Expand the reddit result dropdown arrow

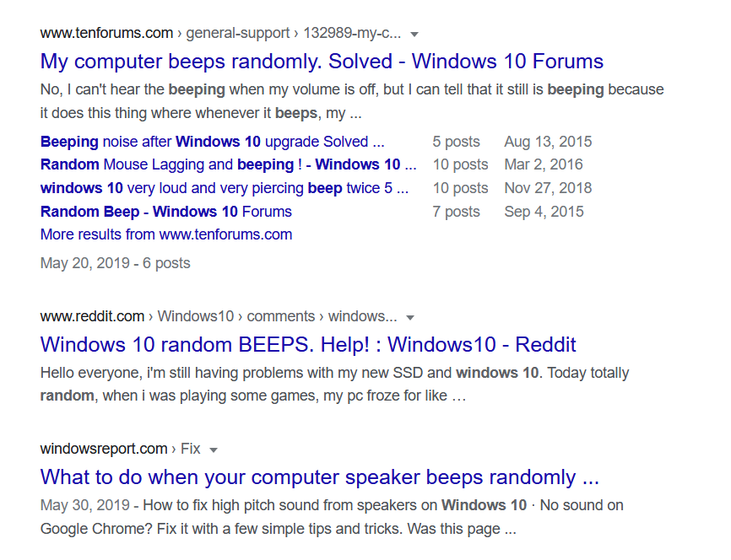pos(410,318)
